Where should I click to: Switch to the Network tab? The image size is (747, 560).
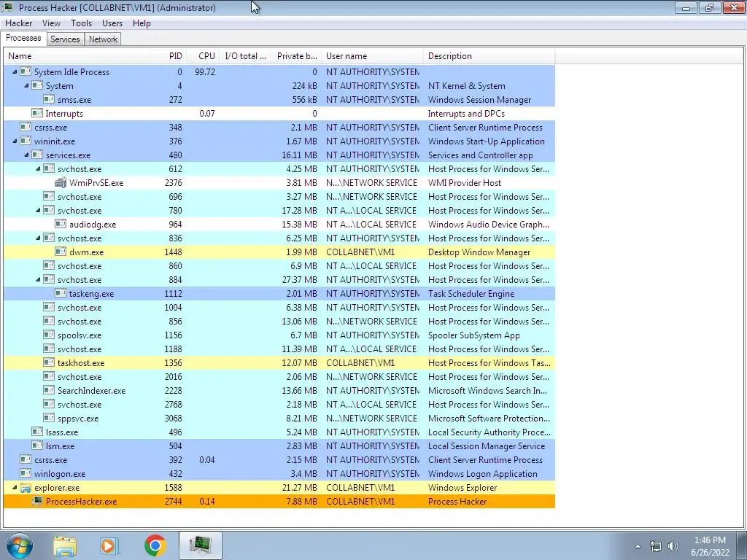coord(103,39)
